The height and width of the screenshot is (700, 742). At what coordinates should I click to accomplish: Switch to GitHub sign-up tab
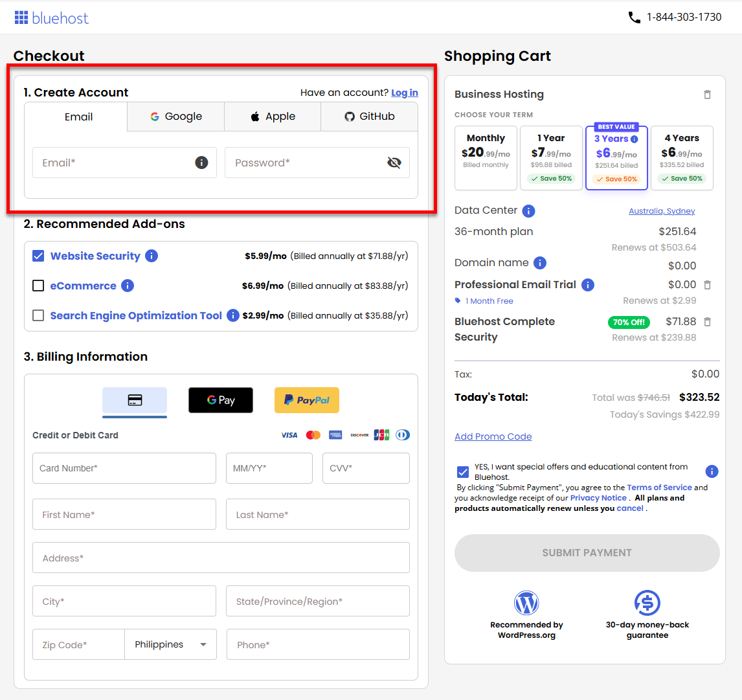[370, 117]
